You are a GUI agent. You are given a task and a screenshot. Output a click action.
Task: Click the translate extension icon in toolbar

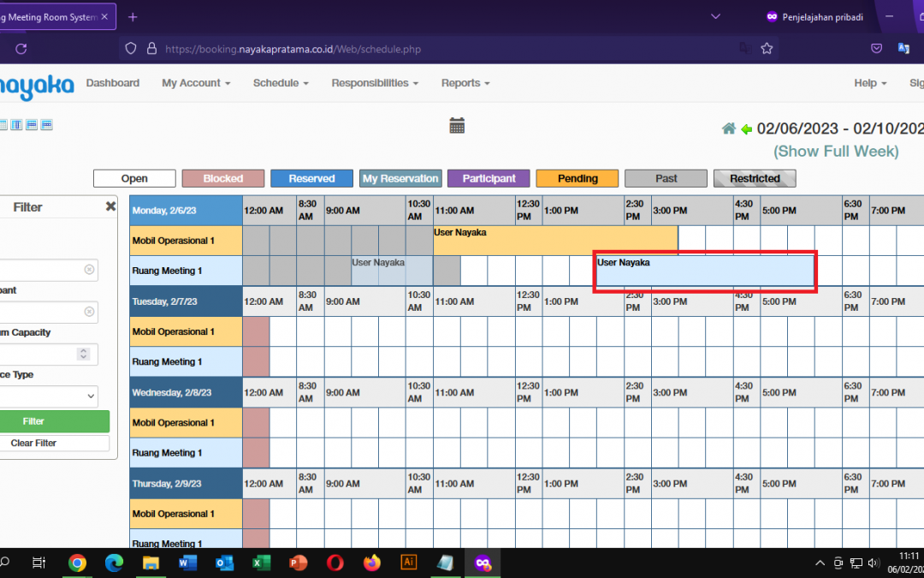903,49
